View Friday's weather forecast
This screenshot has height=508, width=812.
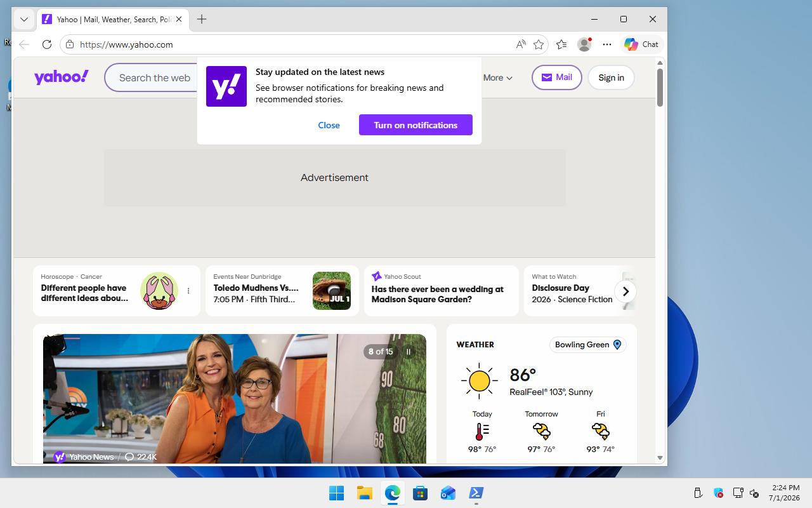pyautogui.click(x=601, y=432)
